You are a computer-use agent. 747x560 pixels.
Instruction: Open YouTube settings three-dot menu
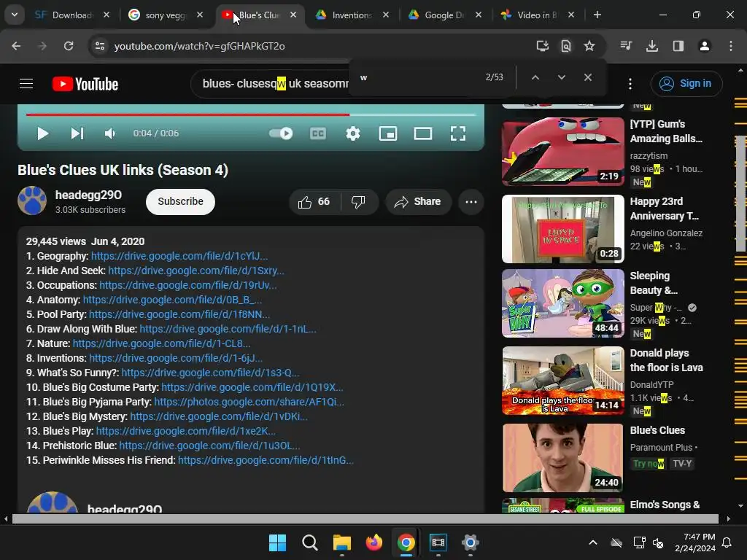630,84
